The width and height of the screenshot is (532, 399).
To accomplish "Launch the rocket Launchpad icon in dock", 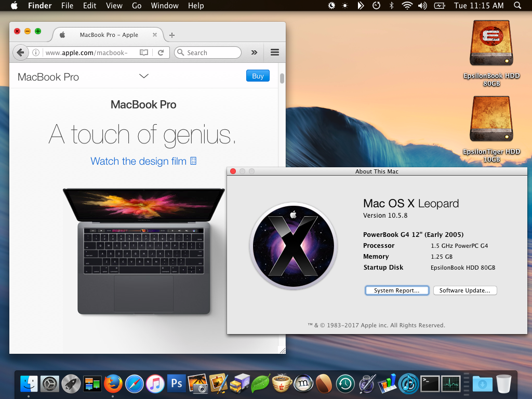I will (x=71, y=384).
